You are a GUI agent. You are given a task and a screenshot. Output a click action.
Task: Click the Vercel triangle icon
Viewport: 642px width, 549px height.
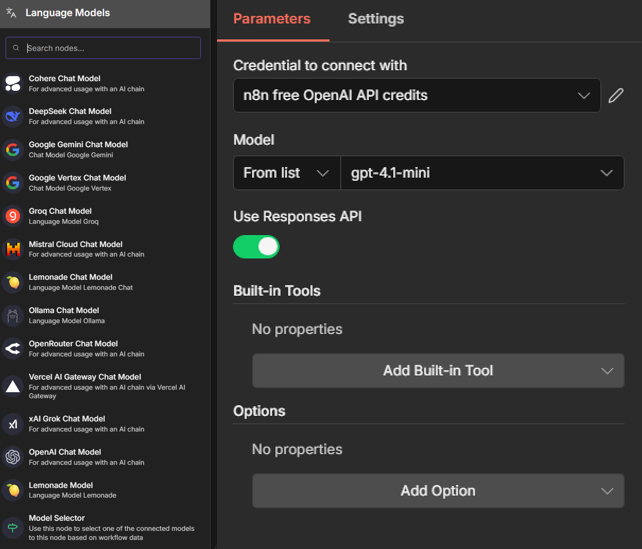(13, 386)
